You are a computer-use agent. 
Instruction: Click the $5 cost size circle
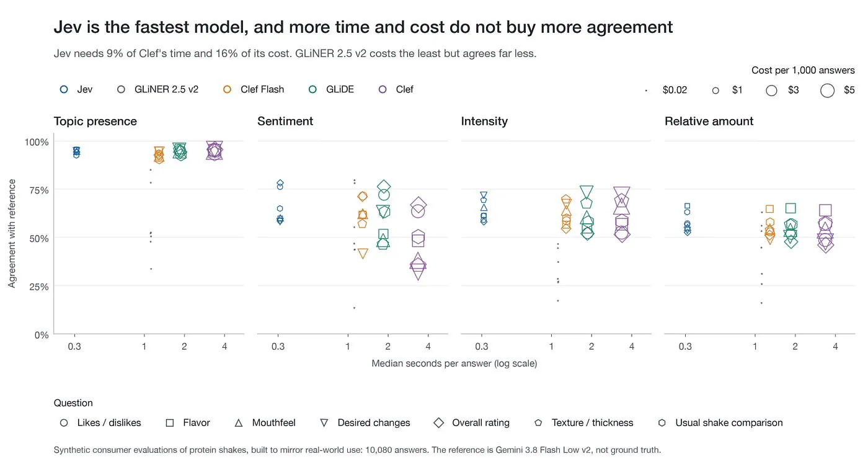827,91
